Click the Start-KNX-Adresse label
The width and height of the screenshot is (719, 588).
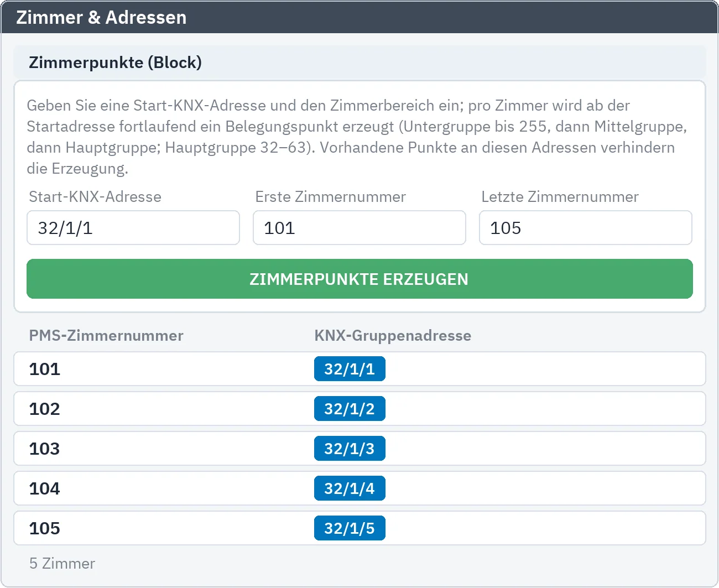click(95, 197)
